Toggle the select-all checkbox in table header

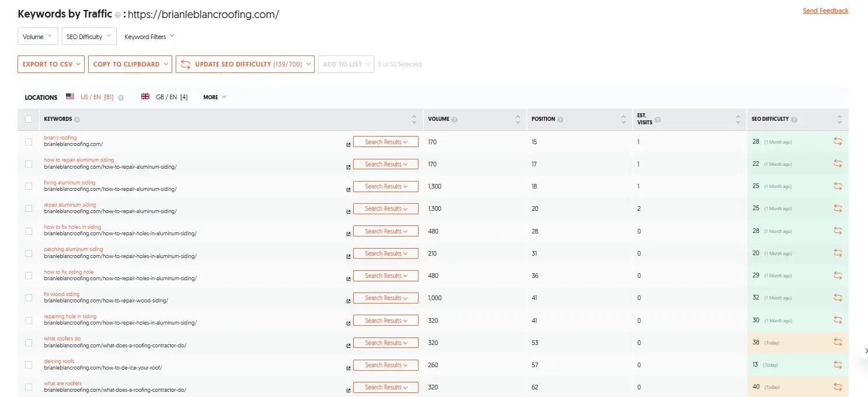pyautogui.click(x=29, y=119)
